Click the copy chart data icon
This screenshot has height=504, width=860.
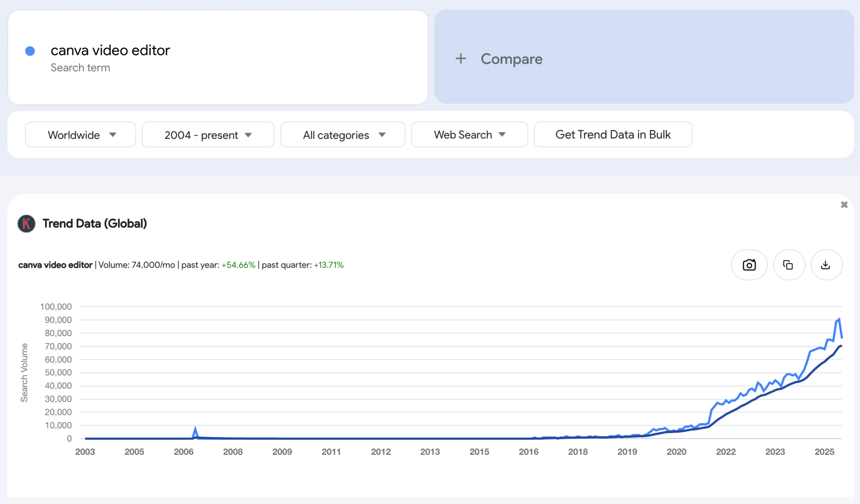point(788,265)
